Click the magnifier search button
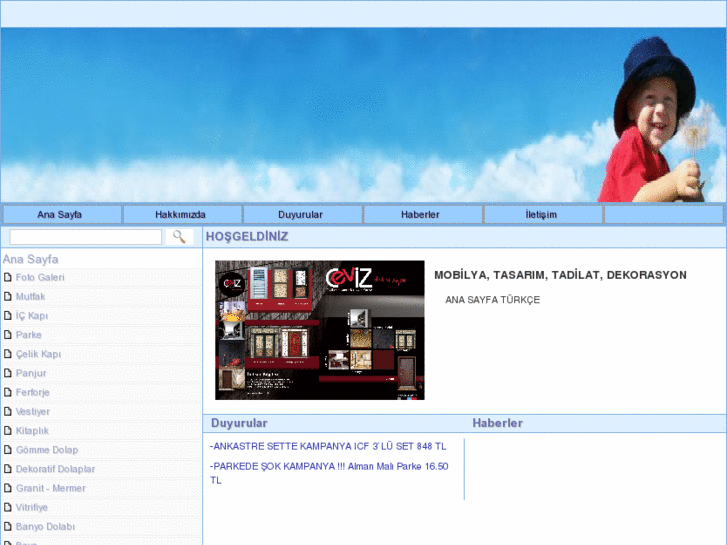The height and width of the screenshot is (545, 727). pyautogui.click(x=179, y=237)
